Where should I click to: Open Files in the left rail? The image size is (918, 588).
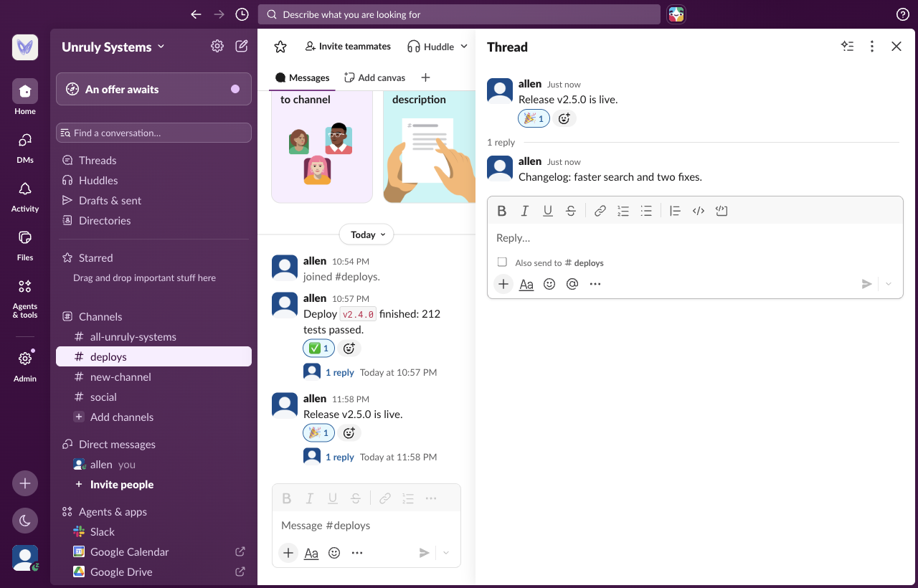click(25, 245)
